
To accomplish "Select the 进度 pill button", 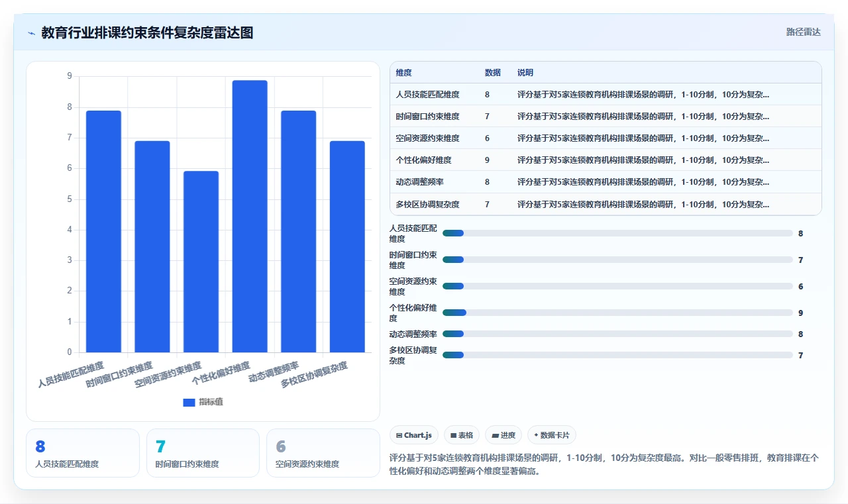I will (503, 435).
